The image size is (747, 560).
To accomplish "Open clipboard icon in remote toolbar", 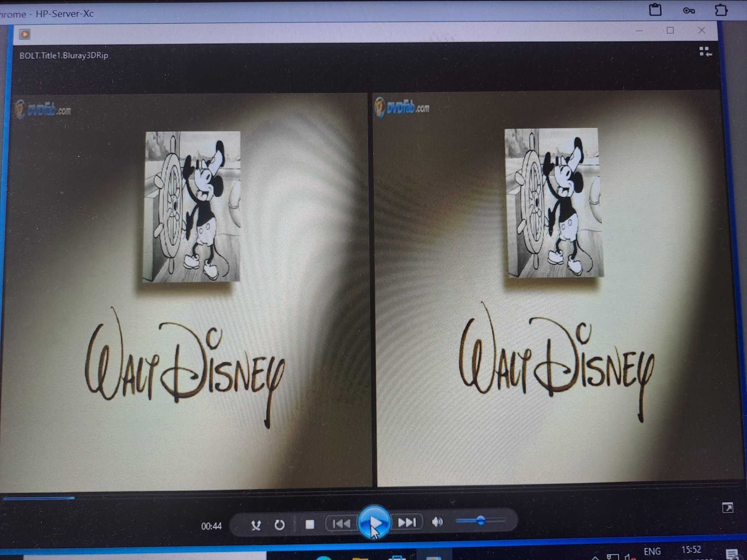I will [655, 10].
